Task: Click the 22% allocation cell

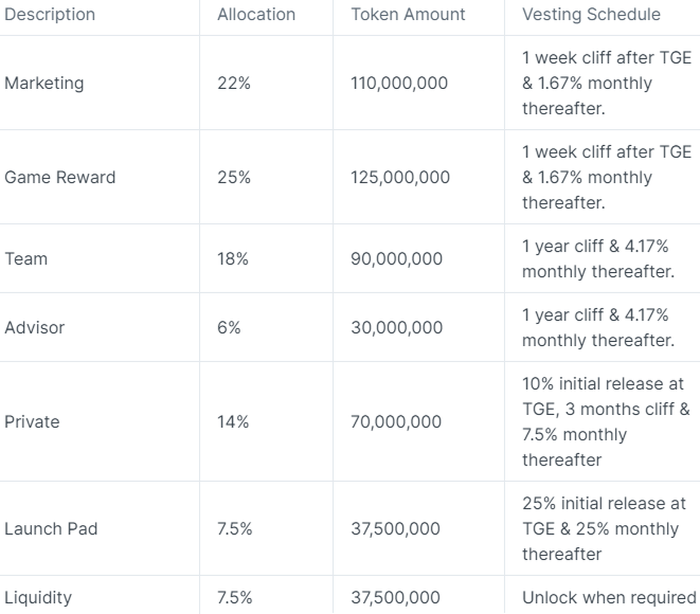Action: point(233,83)
